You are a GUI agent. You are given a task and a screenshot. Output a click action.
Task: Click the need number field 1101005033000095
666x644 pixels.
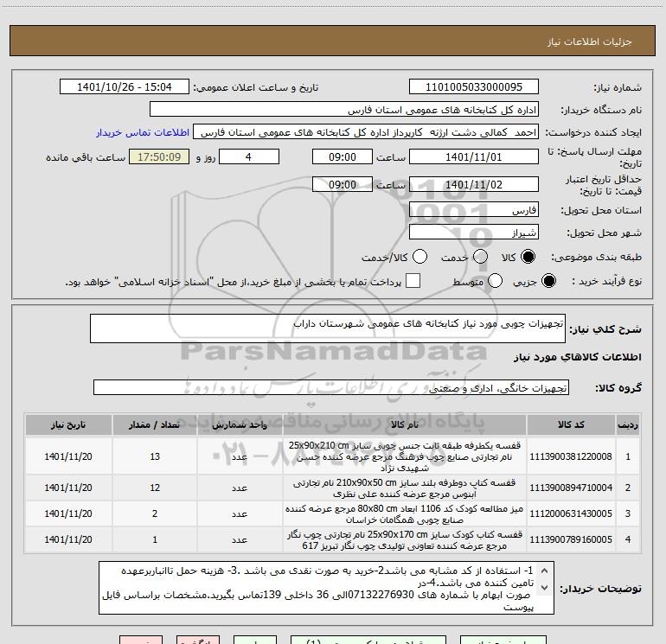[474, 87]
